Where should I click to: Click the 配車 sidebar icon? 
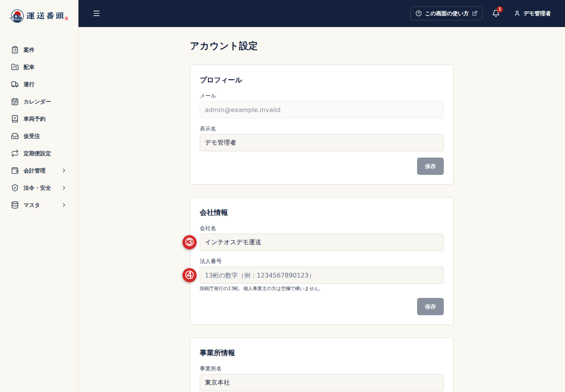coord(15,67)
